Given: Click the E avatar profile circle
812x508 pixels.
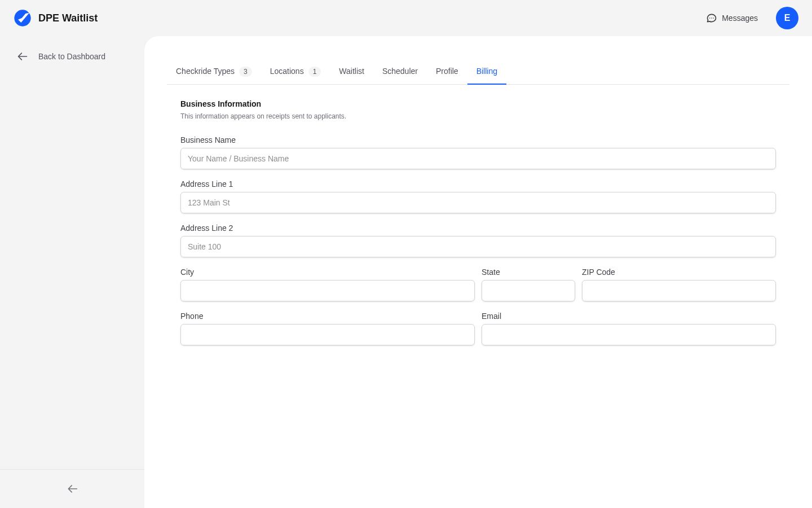Looking at the screenshot, I should [787, 18].
